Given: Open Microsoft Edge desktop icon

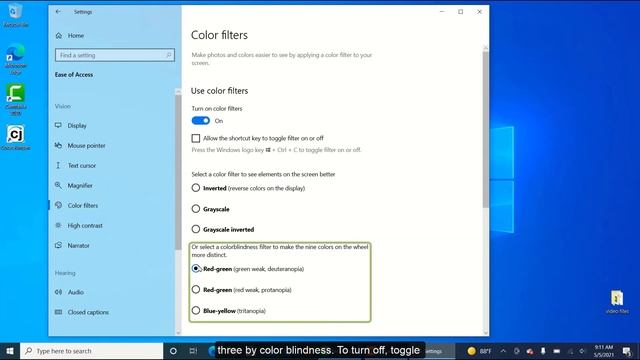Looking at the screenshot, I should pos(16,59).
